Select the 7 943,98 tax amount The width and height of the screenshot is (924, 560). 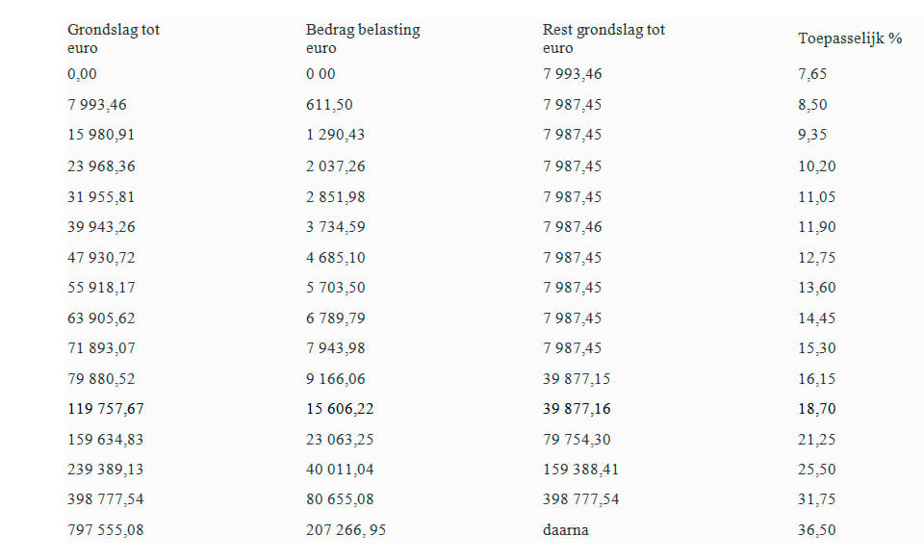pos(336,348)
